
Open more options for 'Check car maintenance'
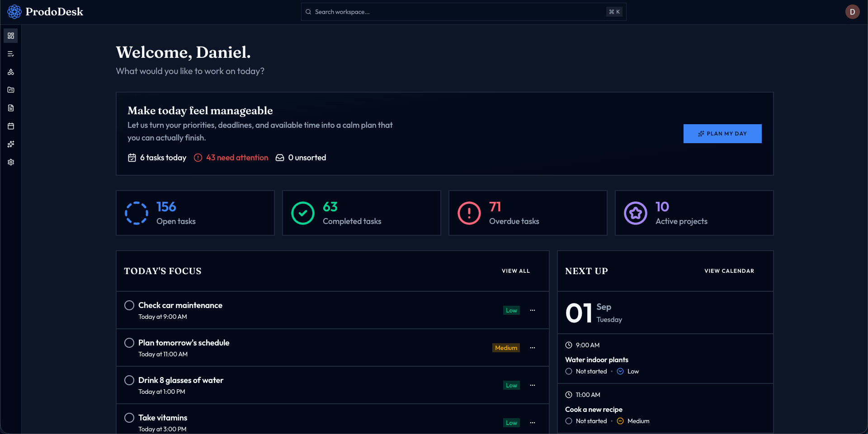point(533,310)
